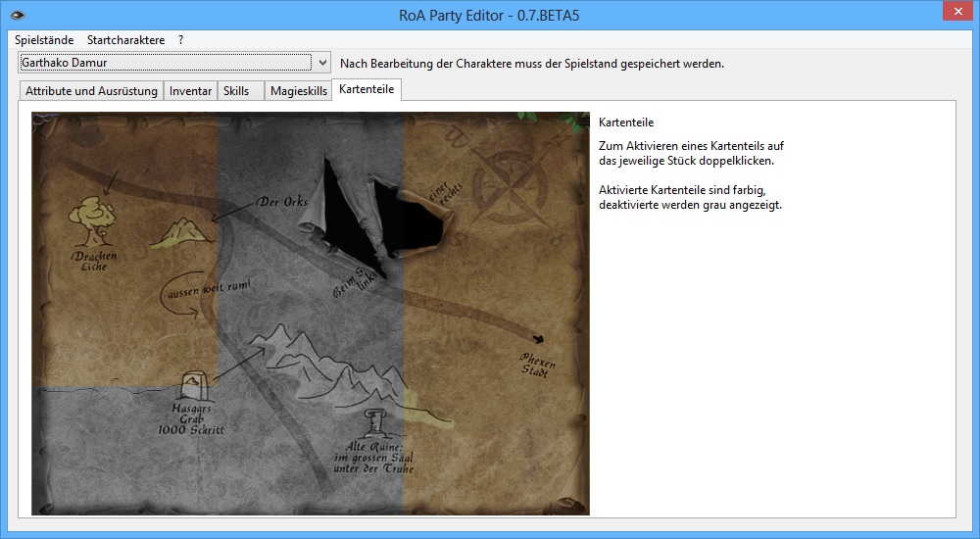Screen dimensions: 980x539
Task: Click the Hasgars Grab tombstone drawing
Action: pyautogui.click(x=193, y=386)
